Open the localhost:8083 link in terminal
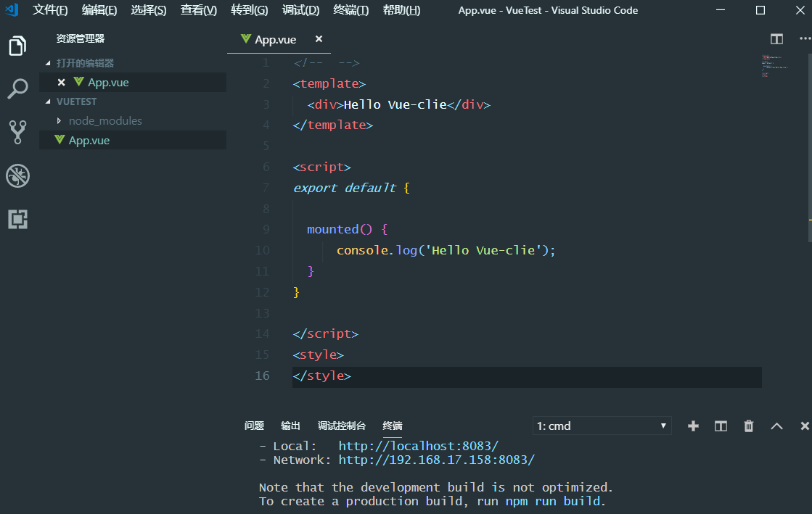This screenshot has width=812, height=514. click(x=419, y=446)
